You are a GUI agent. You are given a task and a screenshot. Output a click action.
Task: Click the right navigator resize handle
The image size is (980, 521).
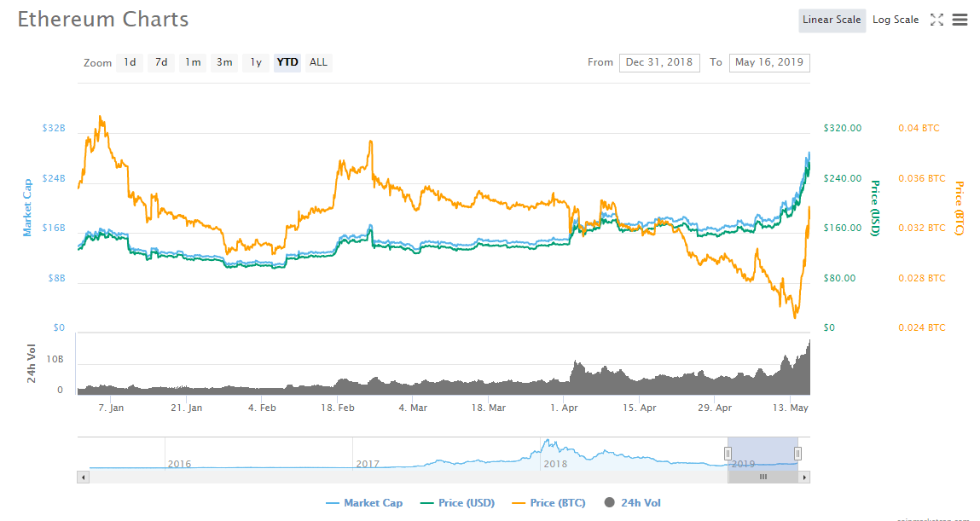click(x=797, y=453)
